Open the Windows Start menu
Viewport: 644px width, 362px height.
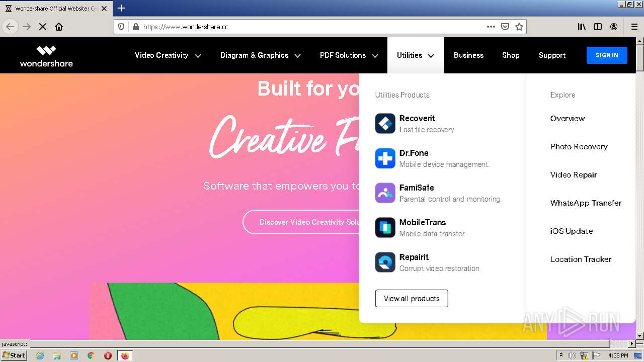[x=14, y=355]
